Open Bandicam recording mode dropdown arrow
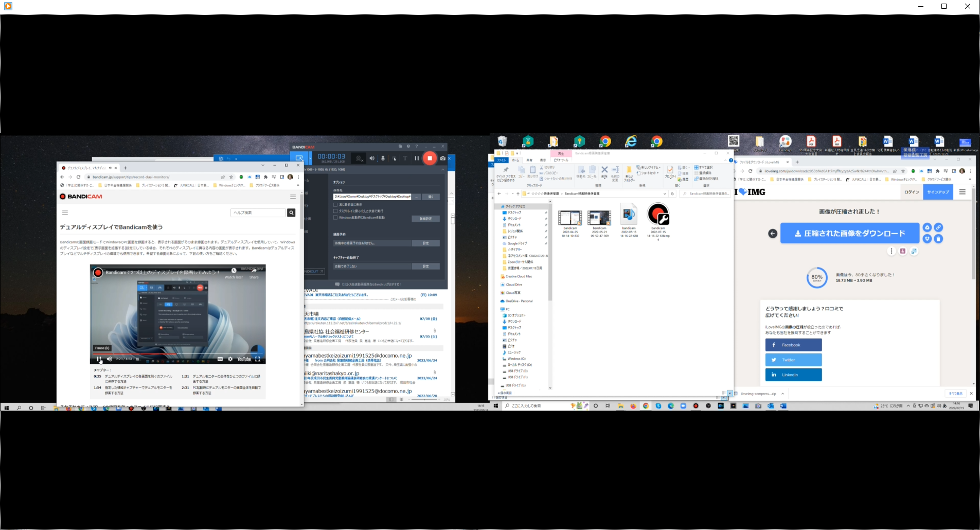 pyautogui.click(x=310, y=158)
